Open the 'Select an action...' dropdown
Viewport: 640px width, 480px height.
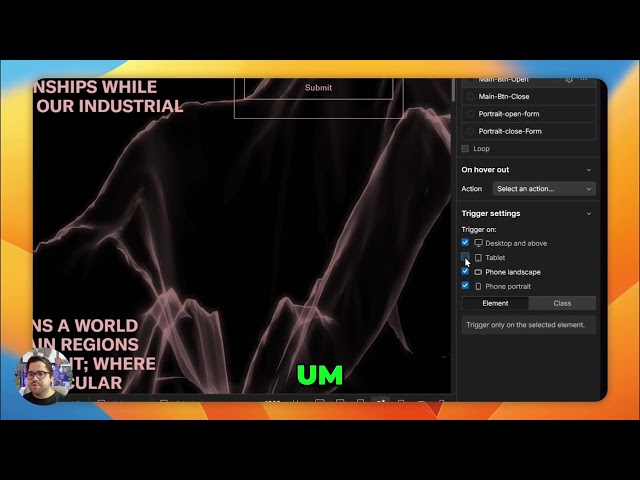pyautogui.click(x=544, y=189)
